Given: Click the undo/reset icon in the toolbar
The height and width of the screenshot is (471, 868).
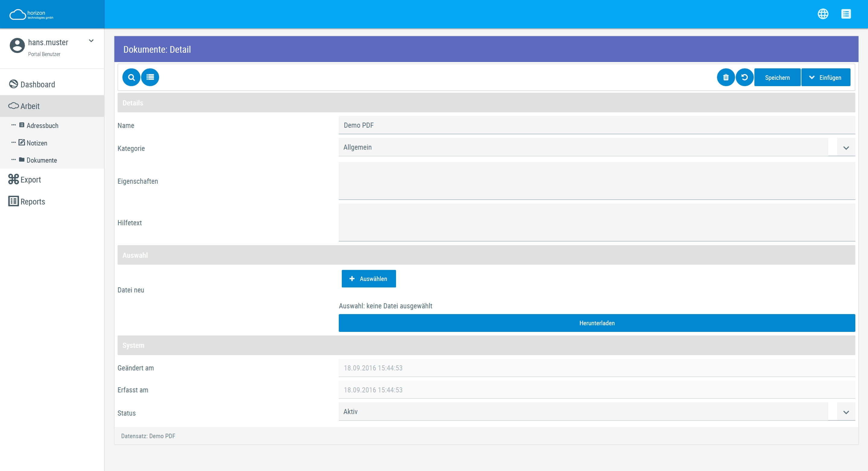Looking at the screenshot, I should click(x=745, y=77).
